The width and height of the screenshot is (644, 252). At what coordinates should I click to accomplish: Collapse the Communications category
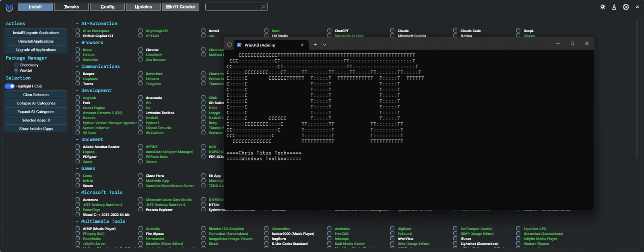[x=98, y=66]
